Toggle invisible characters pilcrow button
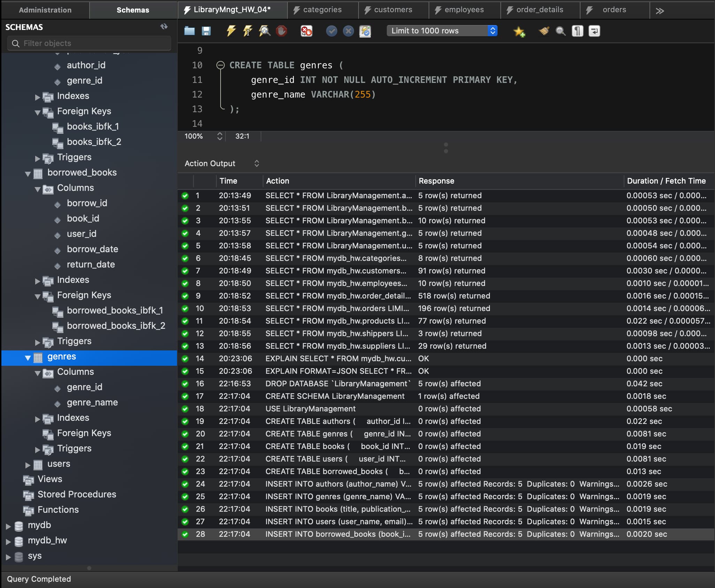 [577, 31]
